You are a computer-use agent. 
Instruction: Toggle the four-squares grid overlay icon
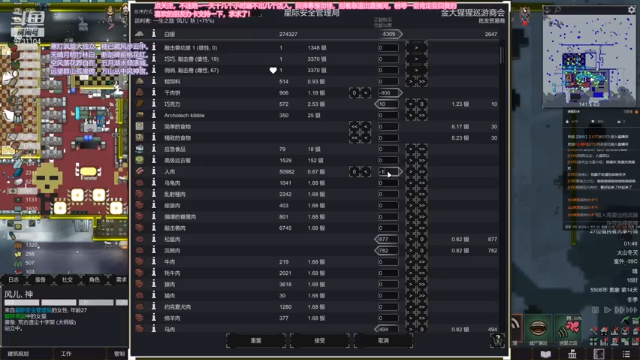pyautogui.click(x=595, y=341)
